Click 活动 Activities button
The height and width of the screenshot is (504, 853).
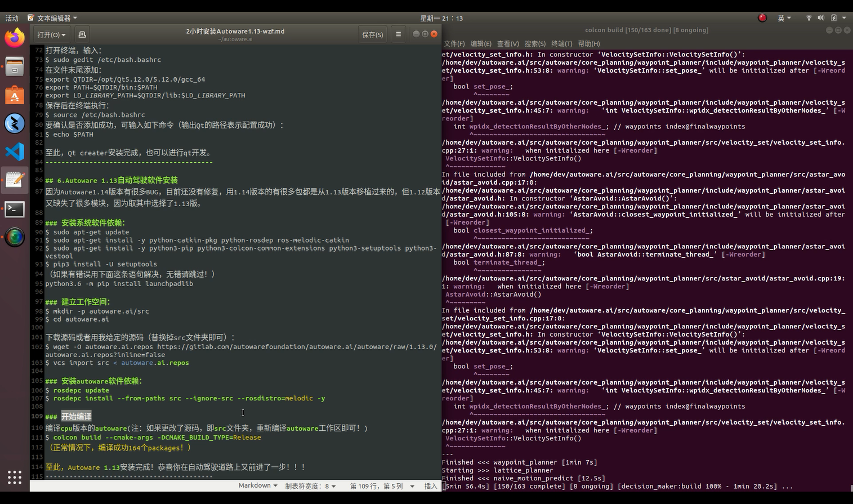(12, 18)
